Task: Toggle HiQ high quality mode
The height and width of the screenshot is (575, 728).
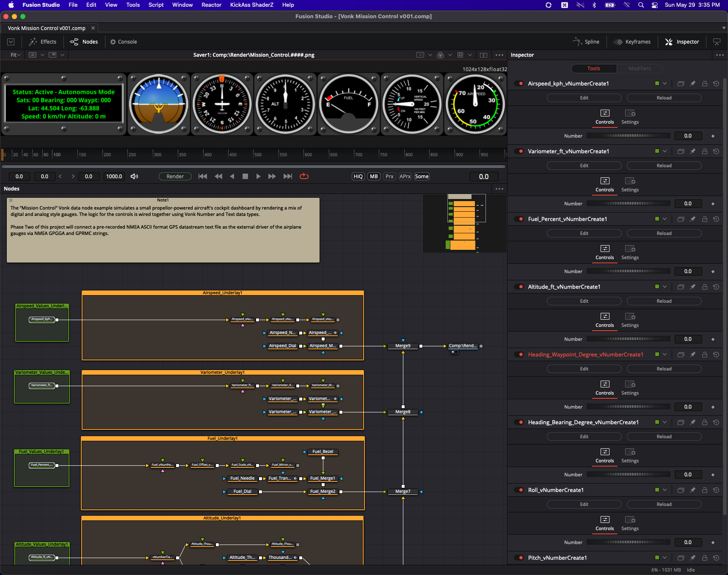Action: [358, 177]
